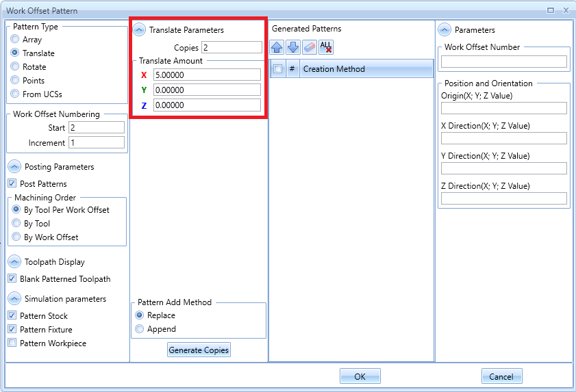Move selected pattern up with blue up arrow
Viewport: 576px width, 392px height.
pos(277,47)
